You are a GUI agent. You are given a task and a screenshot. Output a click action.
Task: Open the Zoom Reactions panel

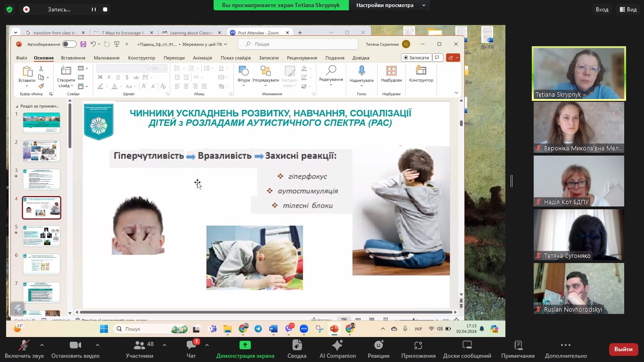378,349
